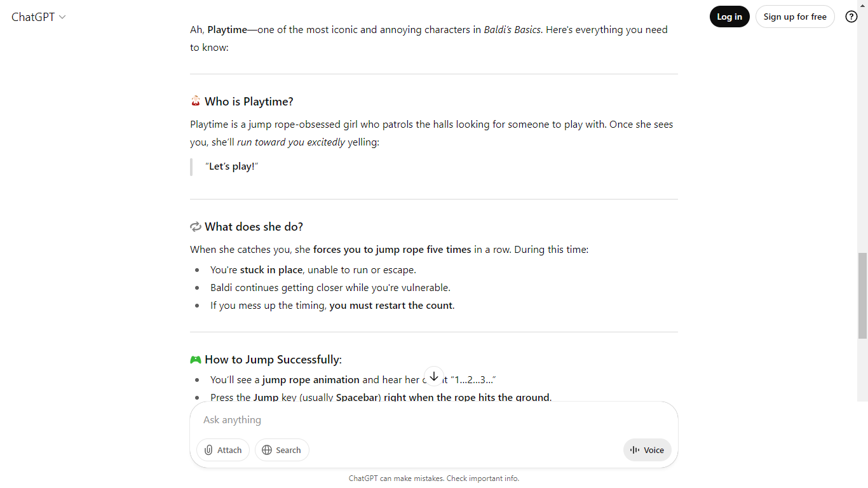
Task: Click the scroll-to-bottom arrow button
Action: coord(433,376)
